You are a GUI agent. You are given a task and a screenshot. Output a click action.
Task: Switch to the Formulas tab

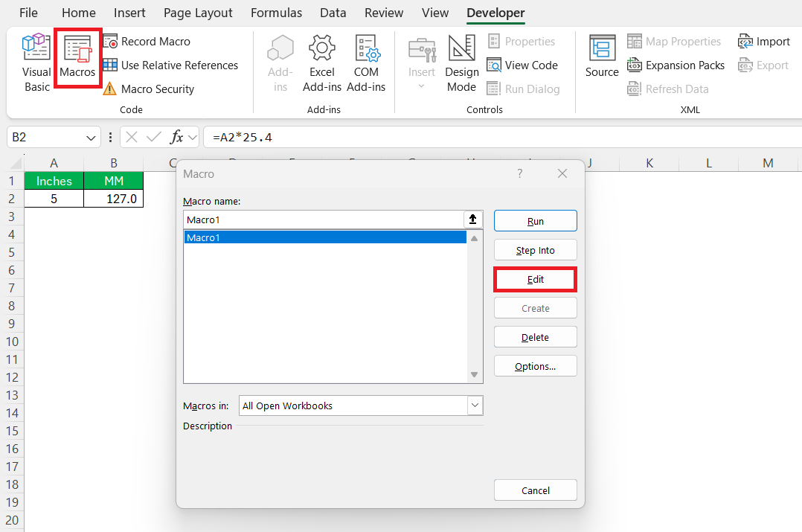[276, 13]
